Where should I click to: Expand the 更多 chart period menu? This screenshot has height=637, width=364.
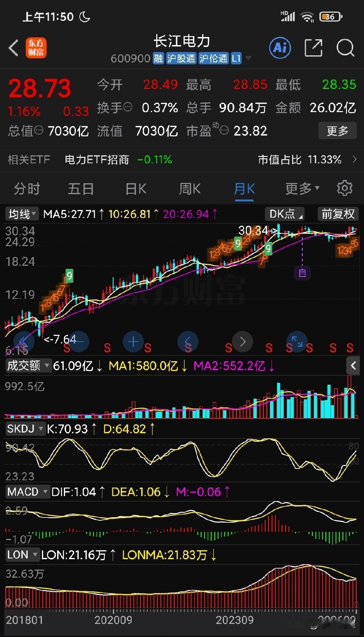(x=302, y=188)
